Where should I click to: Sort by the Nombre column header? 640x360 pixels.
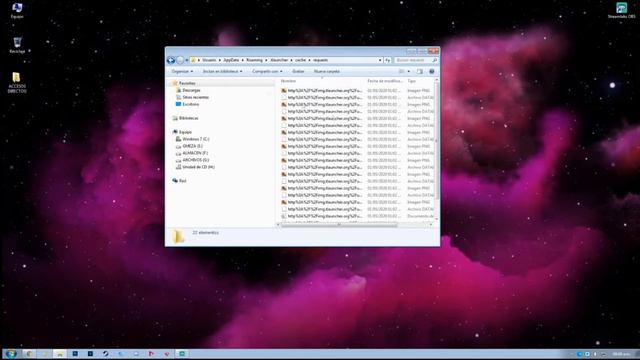(288, 81)
